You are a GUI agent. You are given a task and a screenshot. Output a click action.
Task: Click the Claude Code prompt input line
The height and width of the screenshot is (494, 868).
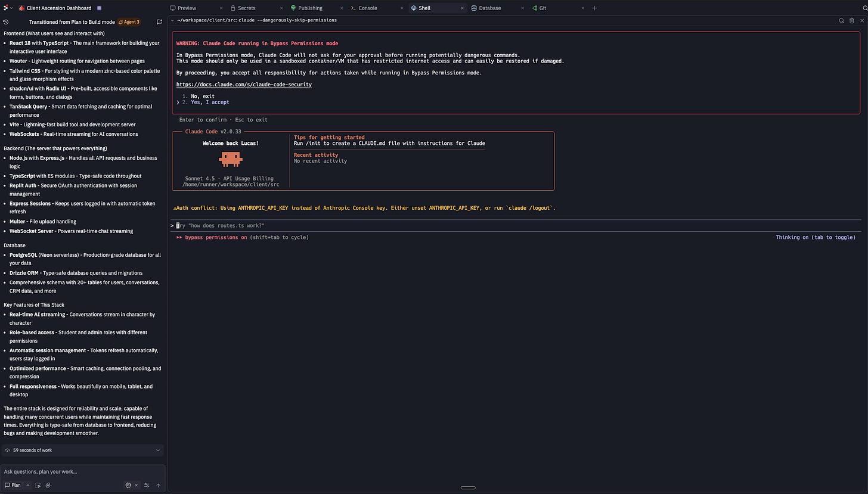click(516, 226)
